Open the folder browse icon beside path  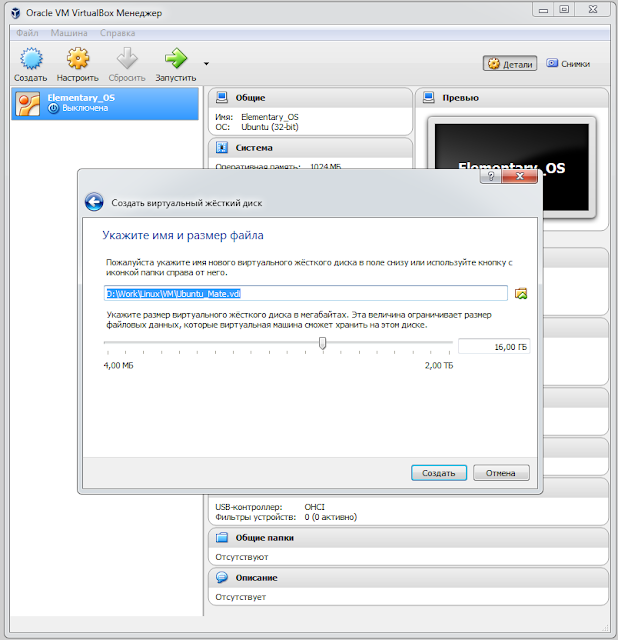click(521, 293)
